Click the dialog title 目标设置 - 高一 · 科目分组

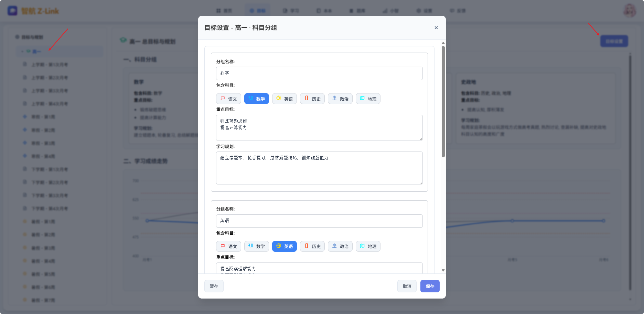point(241,27)
